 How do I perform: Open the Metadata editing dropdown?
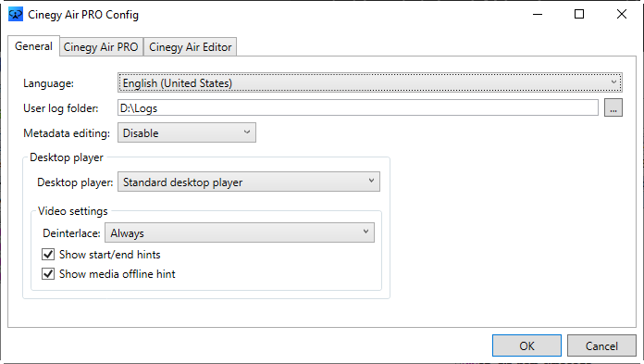coord(187,132)
